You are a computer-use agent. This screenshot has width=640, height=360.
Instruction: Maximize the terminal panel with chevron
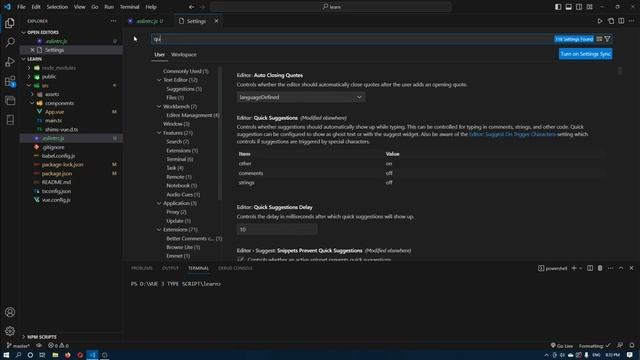click(x=621, y=268)
